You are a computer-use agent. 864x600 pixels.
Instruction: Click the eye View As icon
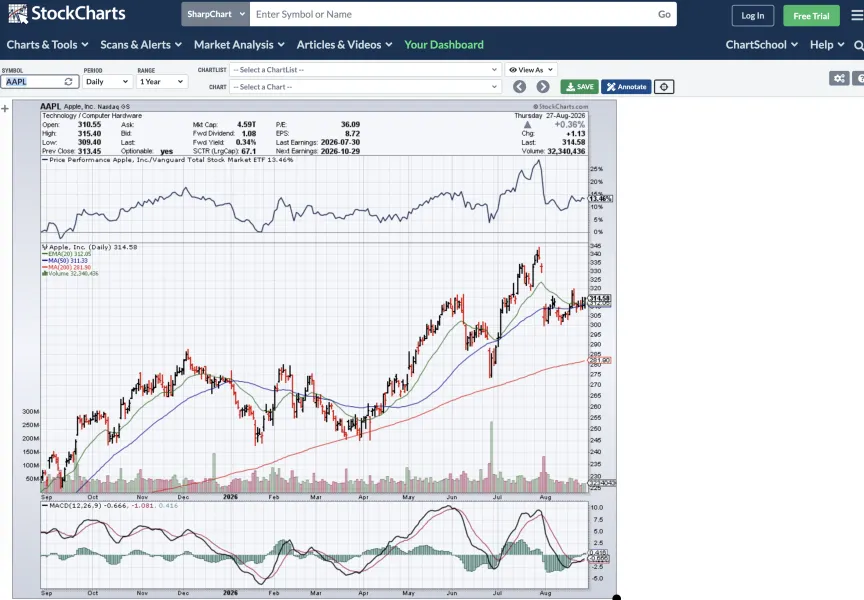512,70
